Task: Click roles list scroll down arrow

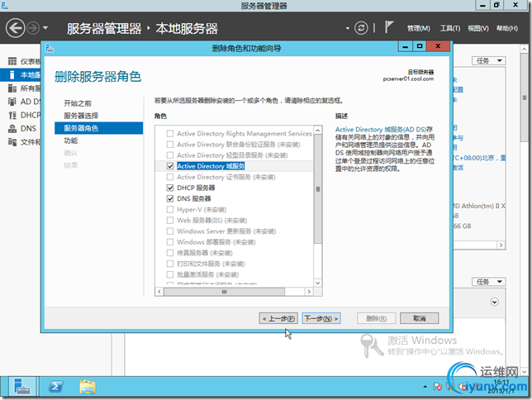Action: click(x=317, y=283)
